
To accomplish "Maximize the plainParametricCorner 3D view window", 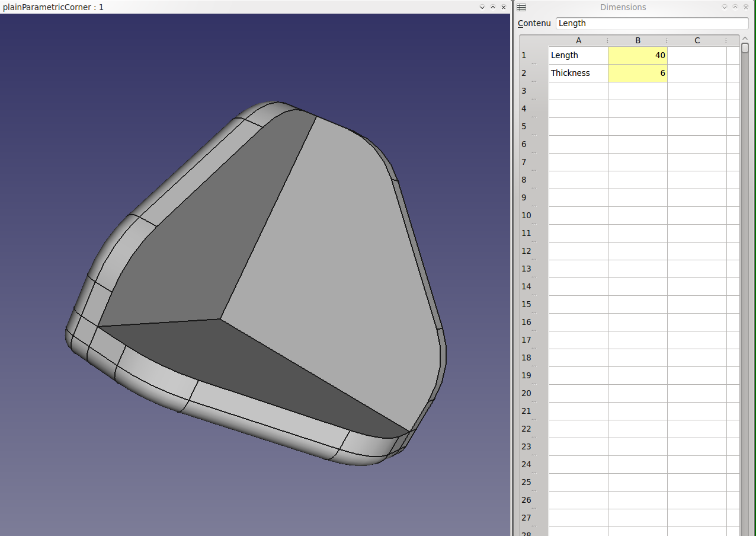I will click(x=493, y=7).
